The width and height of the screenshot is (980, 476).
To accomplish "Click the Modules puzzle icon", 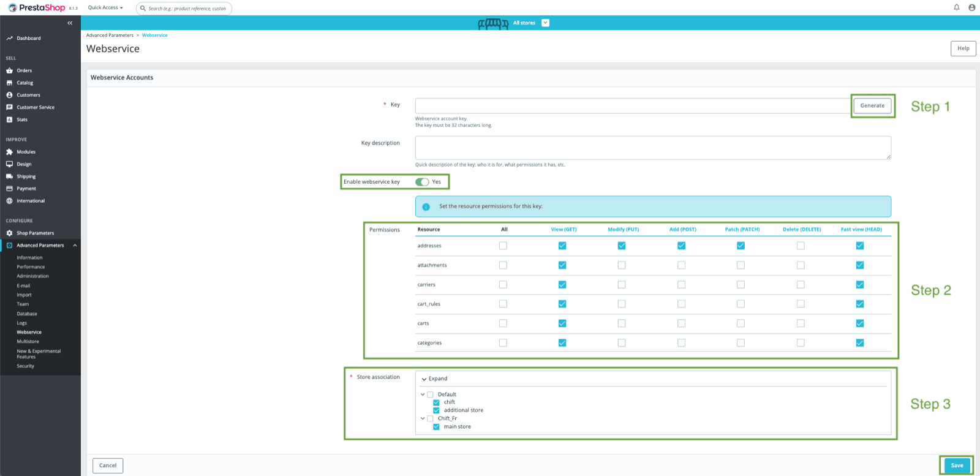I will click(x=9, y=152).
